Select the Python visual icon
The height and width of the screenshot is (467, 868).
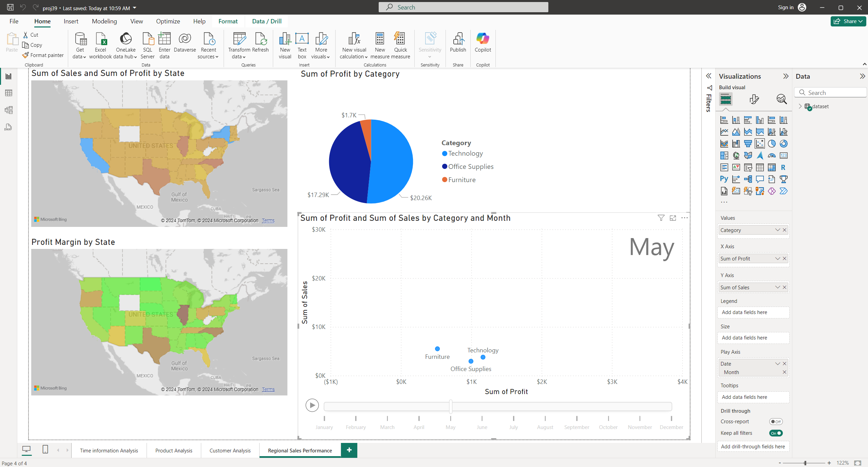(x=724, y=179)
